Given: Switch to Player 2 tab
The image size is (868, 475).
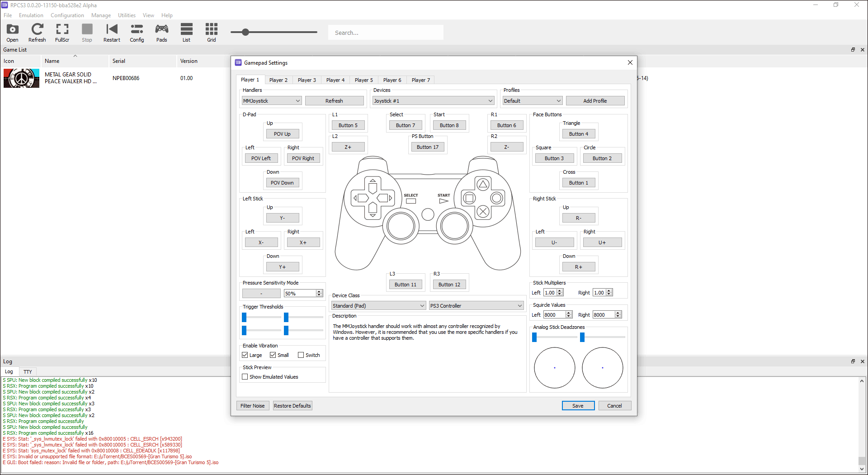Looking at the screenshot, I should pos(278,80).
